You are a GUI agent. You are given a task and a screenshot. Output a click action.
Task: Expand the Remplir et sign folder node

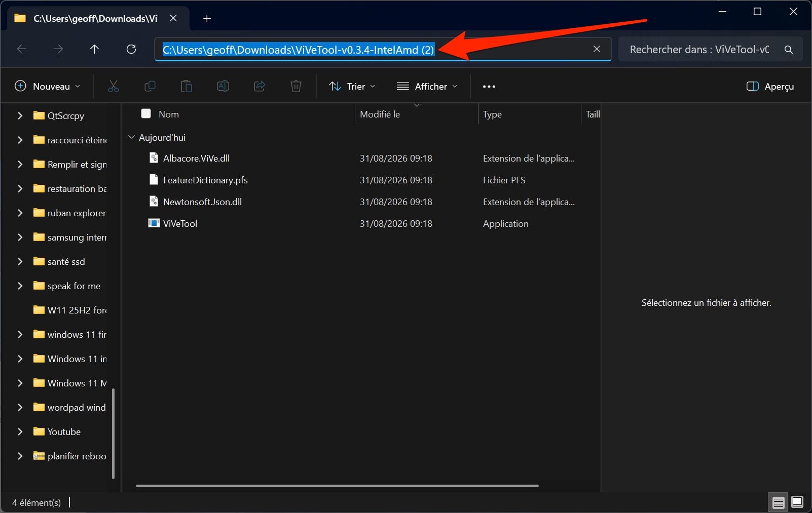(x=20, y=164)
